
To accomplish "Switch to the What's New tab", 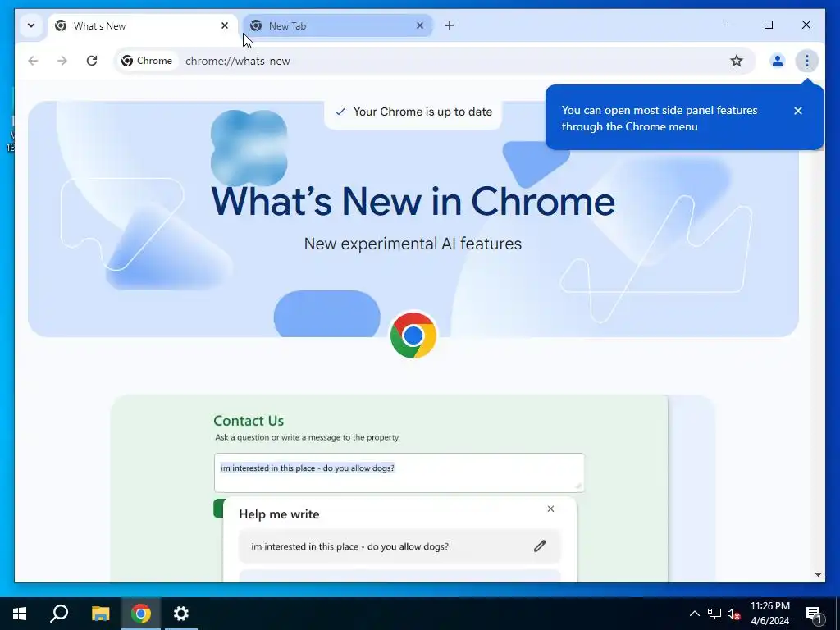I will click(x=143, y=25).
